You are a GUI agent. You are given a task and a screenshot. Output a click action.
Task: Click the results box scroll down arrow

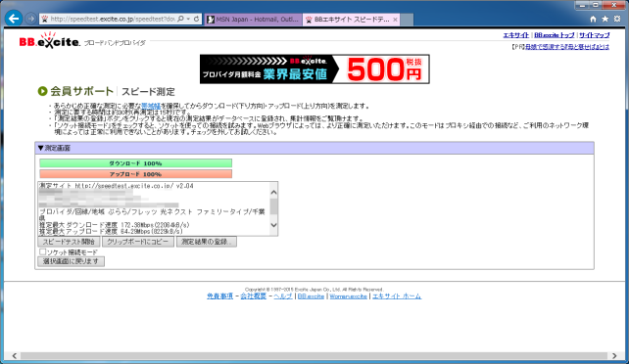[273, 225]
